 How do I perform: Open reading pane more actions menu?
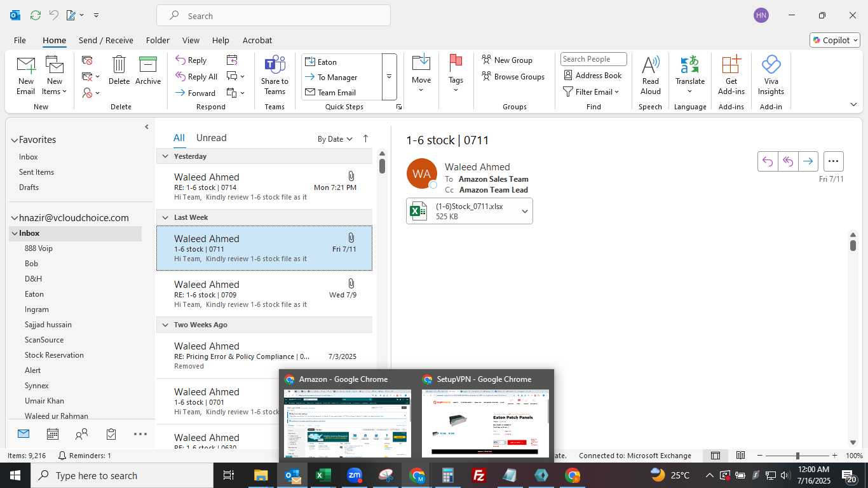[834, 161]
